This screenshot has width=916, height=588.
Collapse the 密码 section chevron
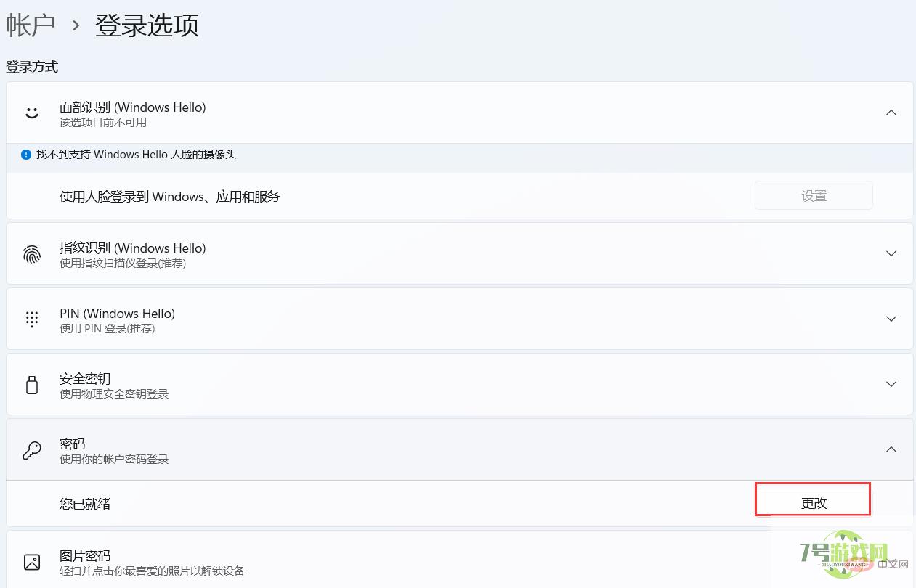891,449
